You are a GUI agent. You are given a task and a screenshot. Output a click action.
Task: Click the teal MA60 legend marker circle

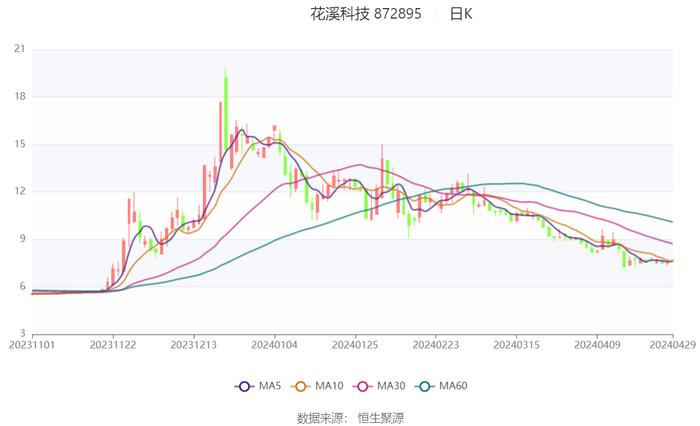point(425,386)
